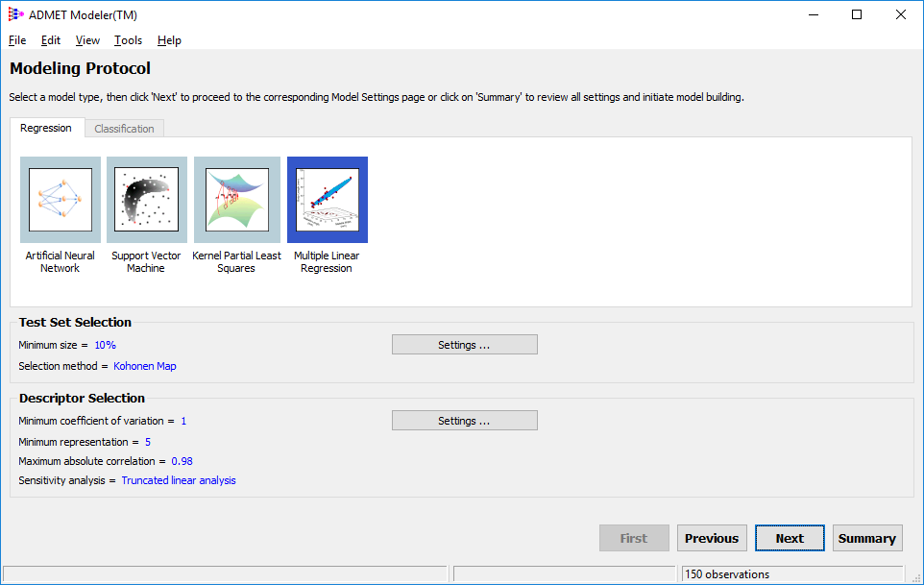Viewport: 924px width, 585px height.
Task: Click the minimum coefficient of variation value 1
Action: (183, 421)
